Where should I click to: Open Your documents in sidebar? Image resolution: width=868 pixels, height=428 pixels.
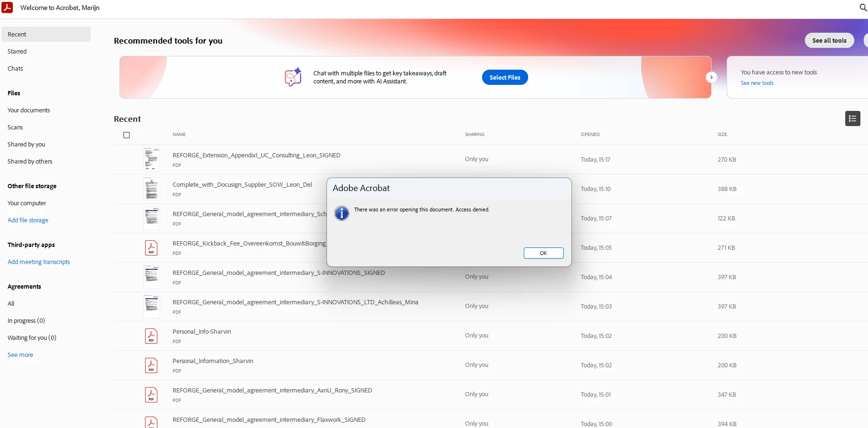[x=29, y=110]
